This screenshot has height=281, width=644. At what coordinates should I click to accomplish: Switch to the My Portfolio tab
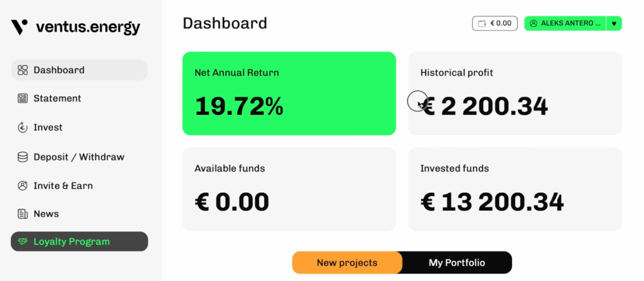(x=457, y=263)
